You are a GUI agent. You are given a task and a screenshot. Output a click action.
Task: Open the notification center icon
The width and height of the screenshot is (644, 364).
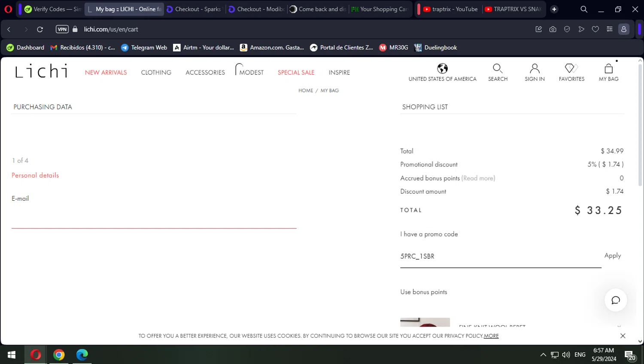point(630,355)
